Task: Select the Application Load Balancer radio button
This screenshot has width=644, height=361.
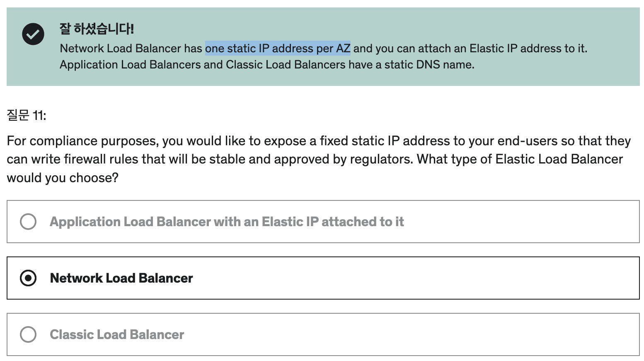Action: point(28,222)
